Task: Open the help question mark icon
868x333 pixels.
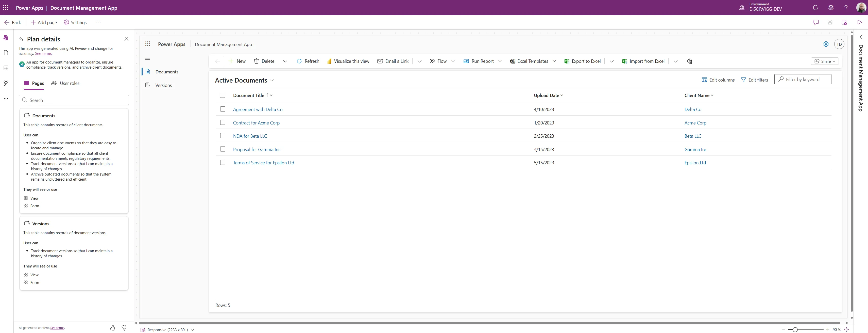Action: pyautogui.click(x=846, y=7)
